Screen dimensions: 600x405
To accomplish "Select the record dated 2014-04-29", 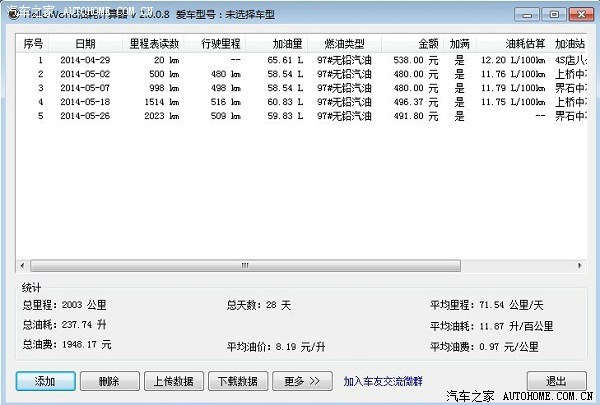I will [86, 60].
